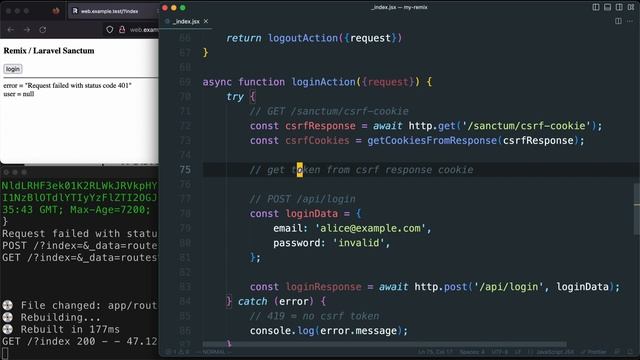
Task: Click terminal 'GET /?index 200' line
Action: point(80,341)
